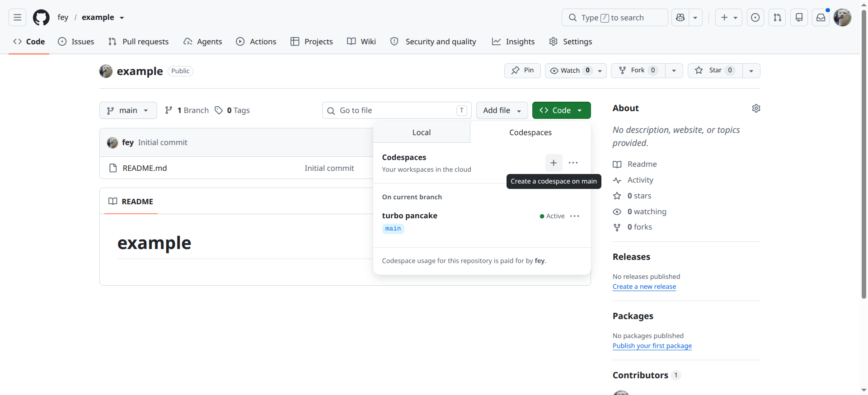Select the README tab
868x395 pixels.
coord(131,202)
